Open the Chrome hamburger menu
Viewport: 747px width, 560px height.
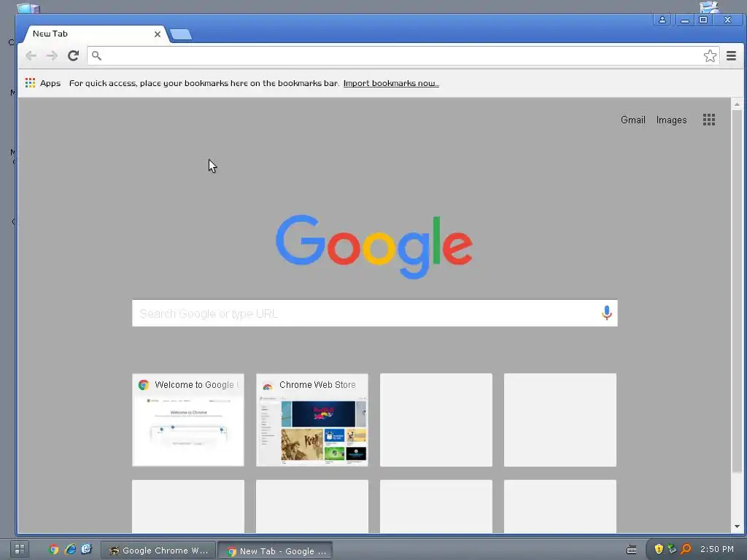tap(731, 55)
